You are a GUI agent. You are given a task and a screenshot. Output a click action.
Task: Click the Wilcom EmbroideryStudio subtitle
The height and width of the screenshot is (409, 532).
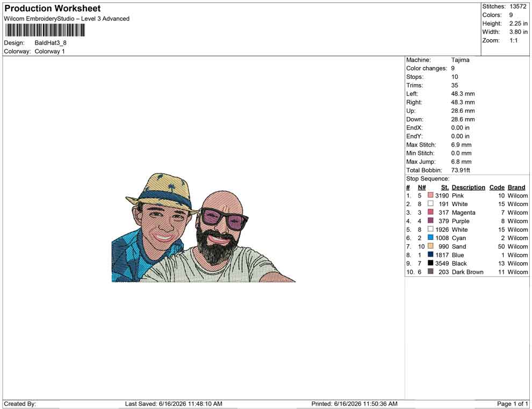[67, 19]
